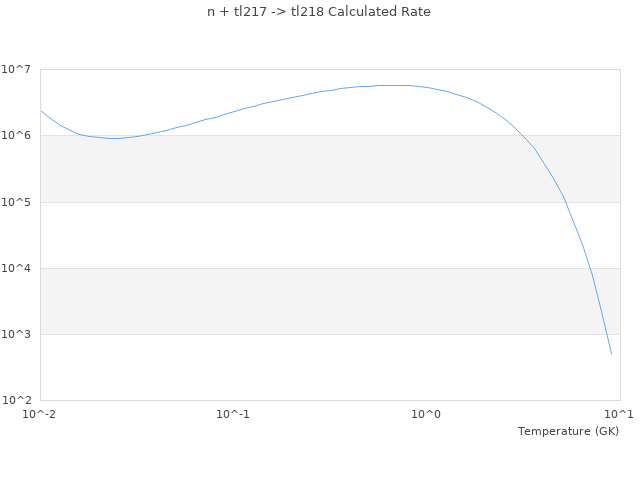Click the blue curve's final endpoint below 10^3

pyautogui.click(x=611, y=353)
